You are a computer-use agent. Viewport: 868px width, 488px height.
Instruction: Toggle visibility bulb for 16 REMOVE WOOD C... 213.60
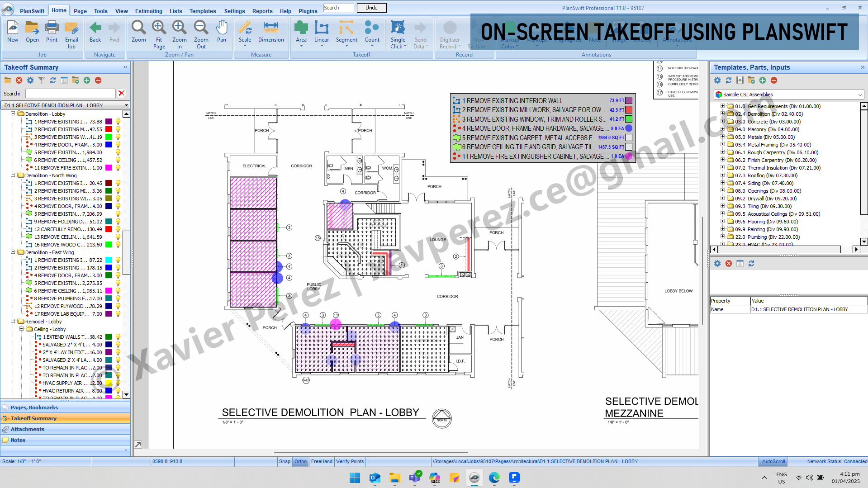118,245
